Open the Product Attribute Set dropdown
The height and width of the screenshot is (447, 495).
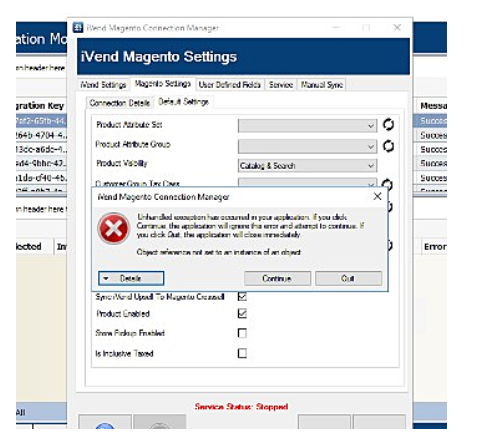click(307, 126)
